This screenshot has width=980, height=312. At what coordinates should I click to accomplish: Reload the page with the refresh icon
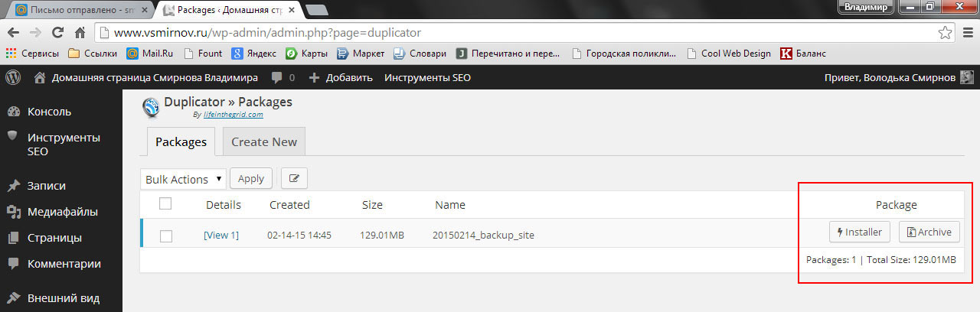point(57,34)
